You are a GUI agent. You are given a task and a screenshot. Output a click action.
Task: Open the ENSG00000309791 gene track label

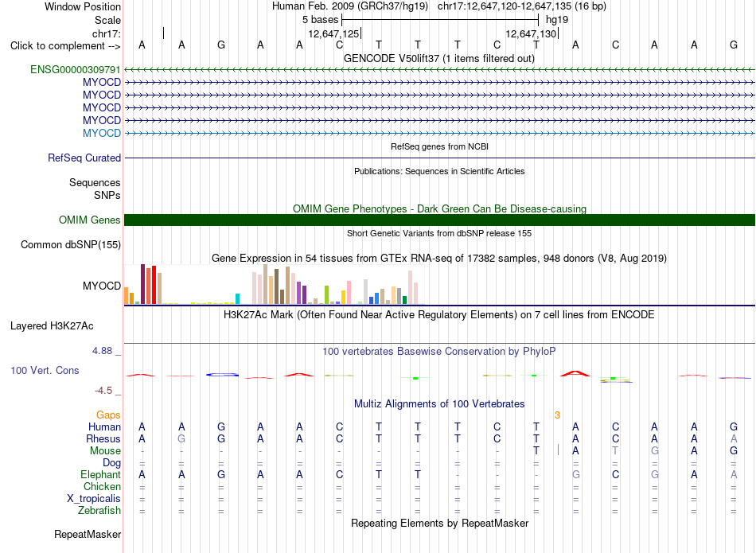click(x=76, y=69)
